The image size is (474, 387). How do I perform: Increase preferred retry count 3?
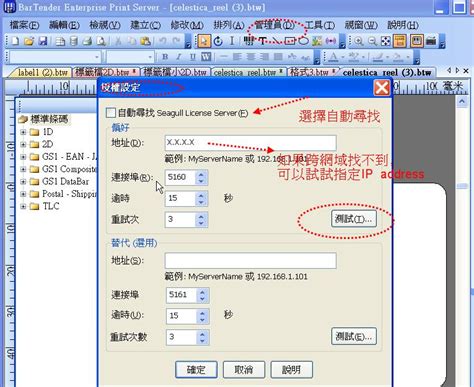[x=201, y=216]
